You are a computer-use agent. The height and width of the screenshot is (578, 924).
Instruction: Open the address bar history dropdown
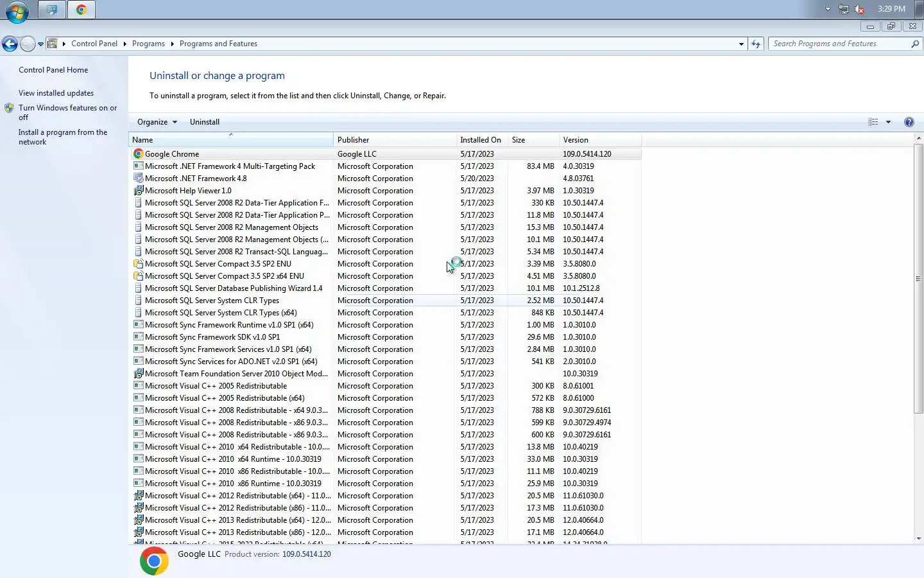741,44
